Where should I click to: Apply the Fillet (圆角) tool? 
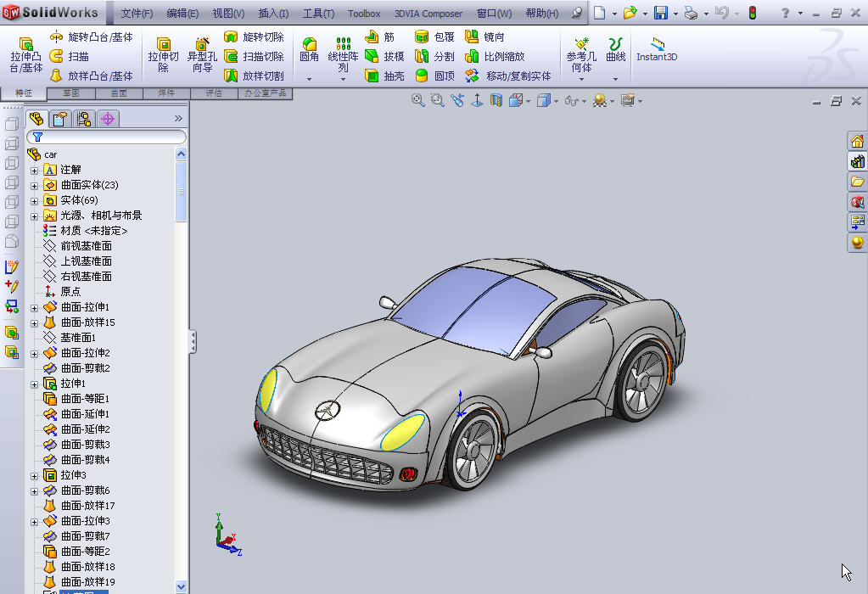(x=310, y=50)
